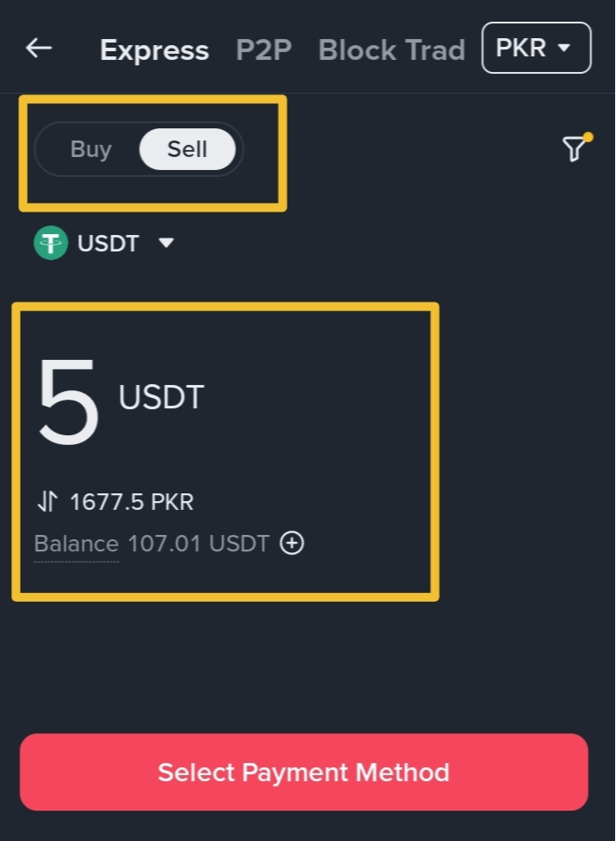Screen dimensions: 616x841
Task: Expand the USDT coin dropdown arrow
Action: pos(166,244)
